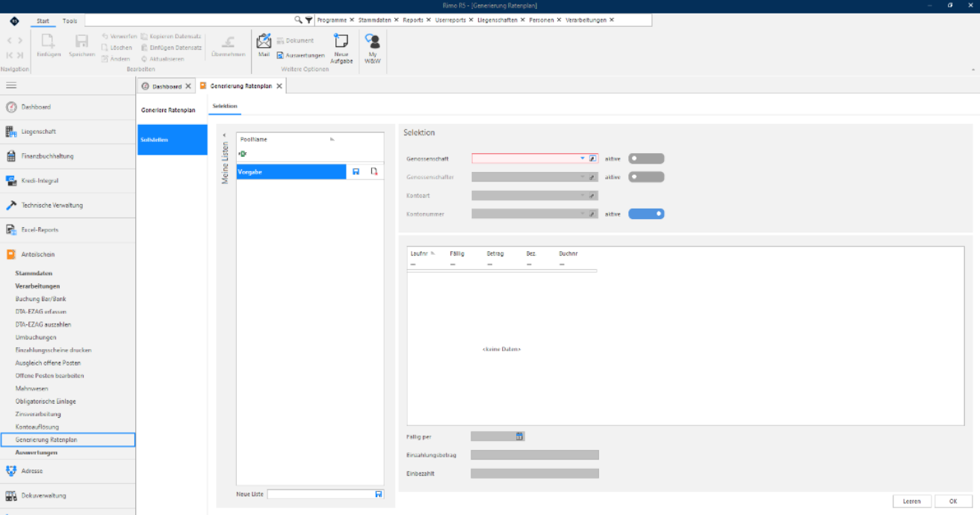Click the filter funnel icon
Viewport: 980px width, 515px height.
click(308, 20)
